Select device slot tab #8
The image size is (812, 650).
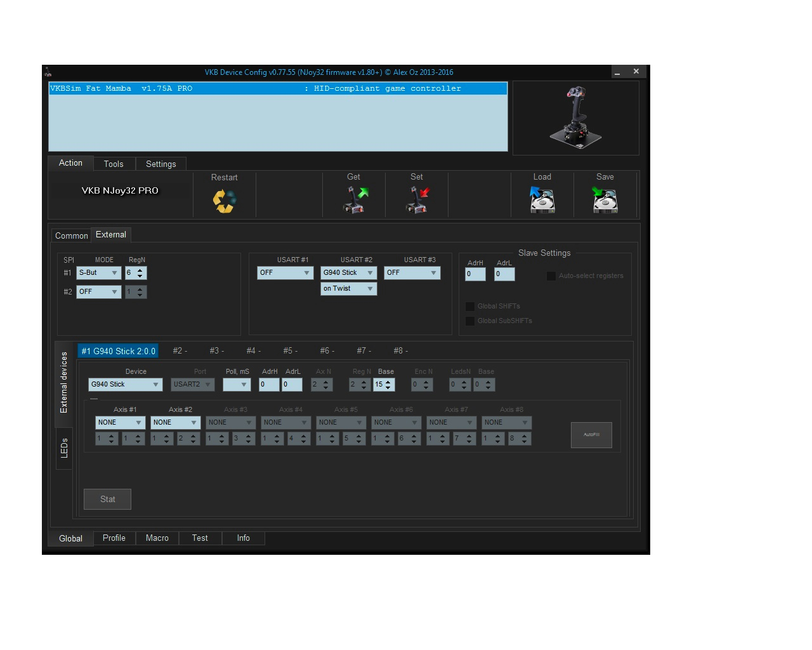pyautogui.click(x=401, y=351)
